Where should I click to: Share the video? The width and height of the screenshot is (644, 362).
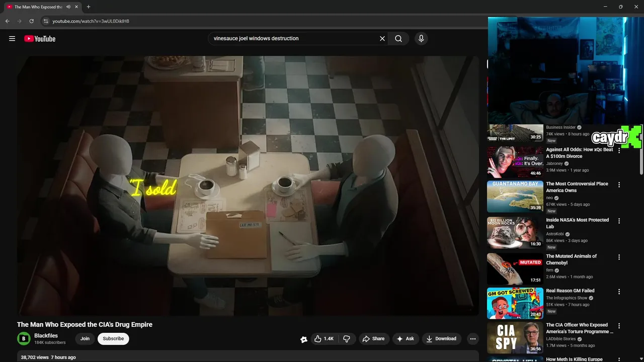374,339
